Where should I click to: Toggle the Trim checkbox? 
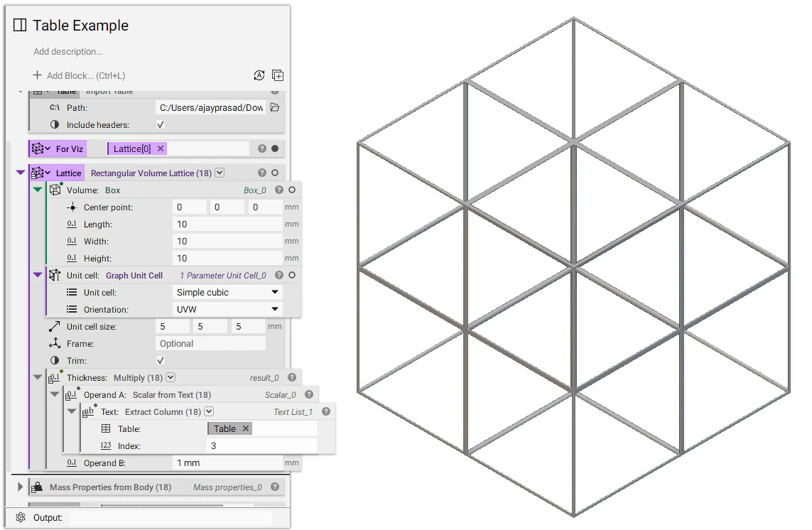161,360
